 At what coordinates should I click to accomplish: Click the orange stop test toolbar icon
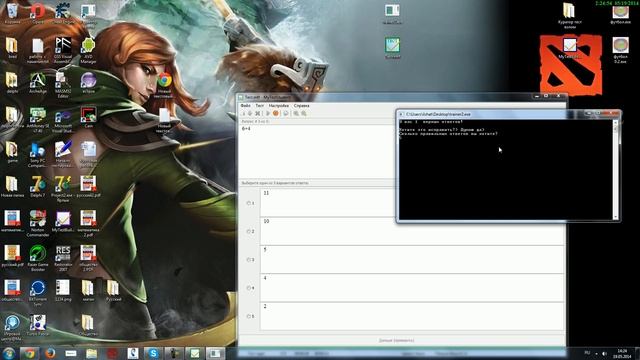point(276,113)
